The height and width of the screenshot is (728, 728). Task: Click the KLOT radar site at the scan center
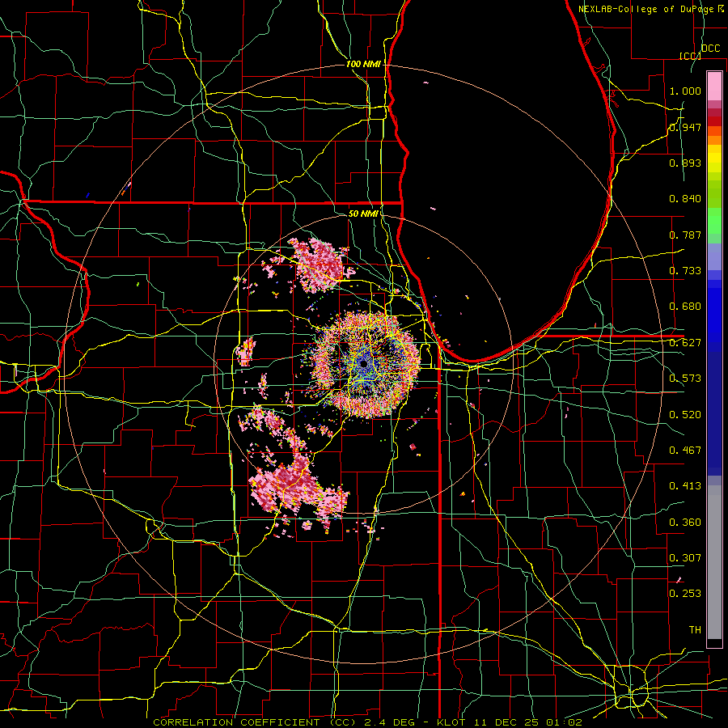pos(364,364)
